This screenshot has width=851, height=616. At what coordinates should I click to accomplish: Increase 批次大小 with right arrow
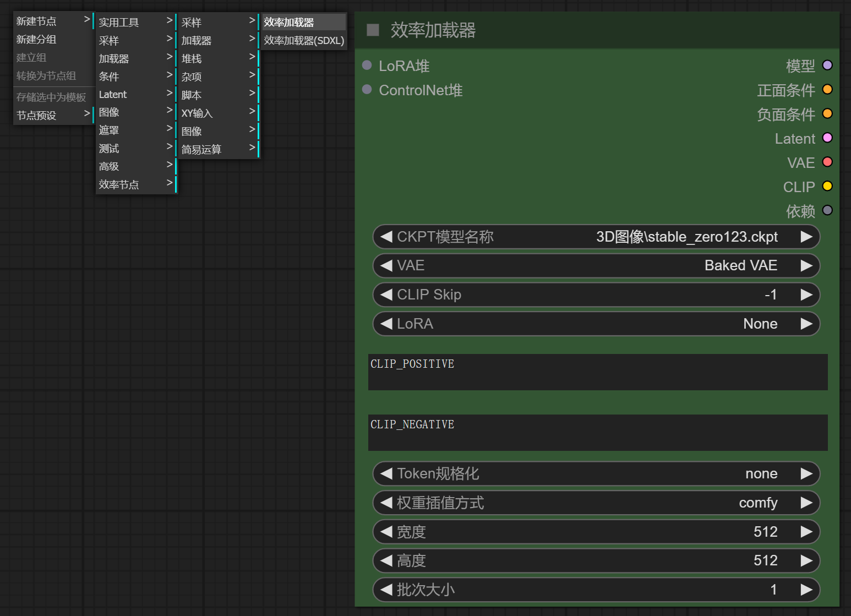click(x=806, y=590)
